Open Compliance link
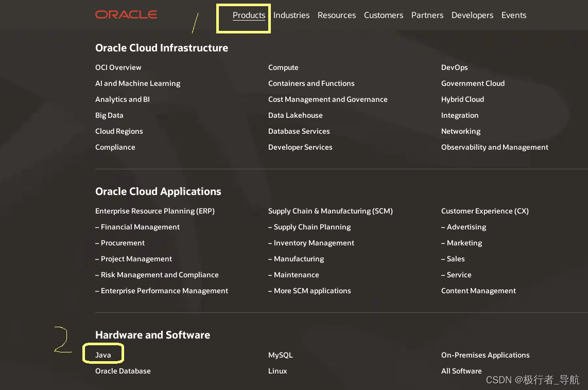This screenshot has width=588, height=390. tap(115, 147)
